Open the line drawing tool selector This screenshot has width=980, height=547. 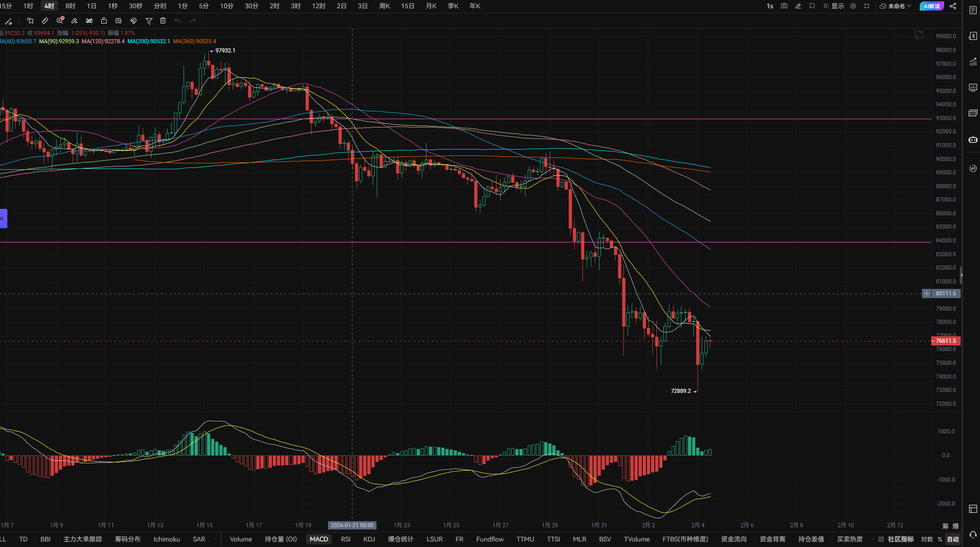8,21
